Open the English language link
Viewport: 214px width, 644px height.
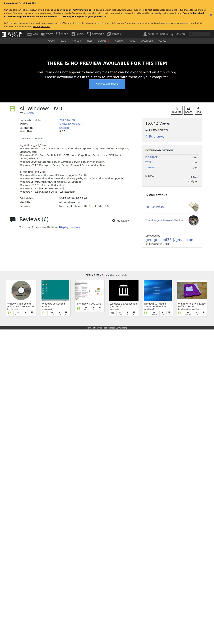pos(64,128)
